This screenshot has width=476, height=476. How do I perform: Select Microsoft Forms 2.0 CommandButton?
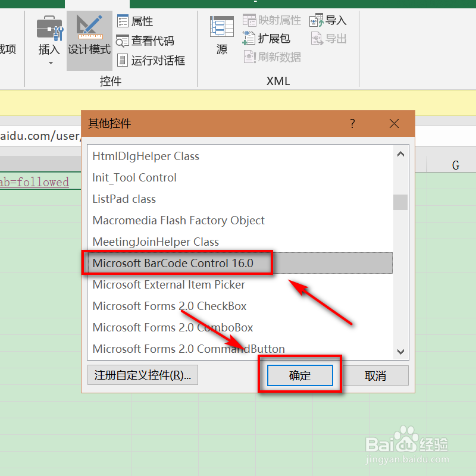click(x=240, y=349)
